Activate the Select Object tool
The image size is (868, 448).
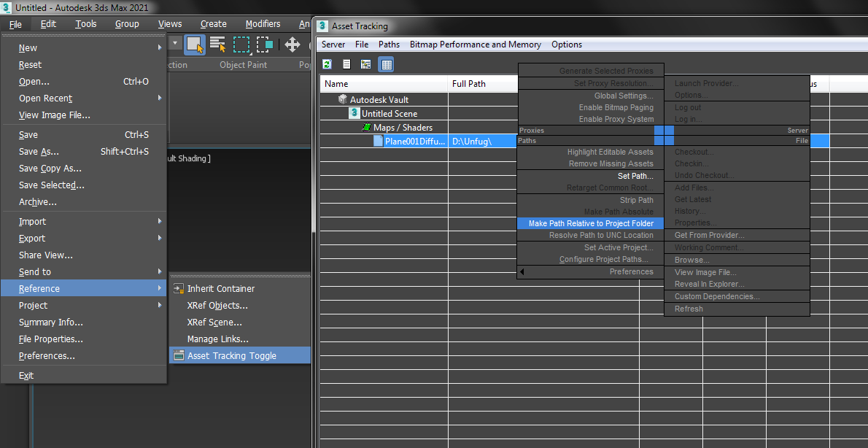click(x=194, y=45)
